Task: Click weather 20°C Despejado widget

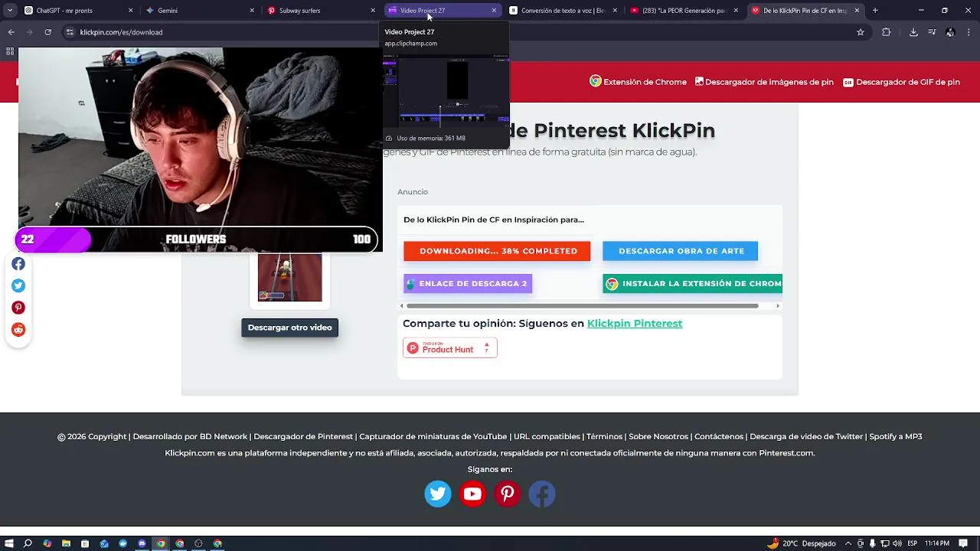Action: point(802,543)
